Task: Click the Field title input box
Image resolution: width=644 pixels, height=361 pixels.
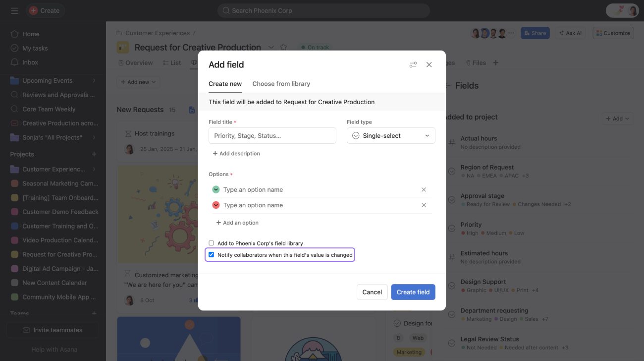Action: 272,135
